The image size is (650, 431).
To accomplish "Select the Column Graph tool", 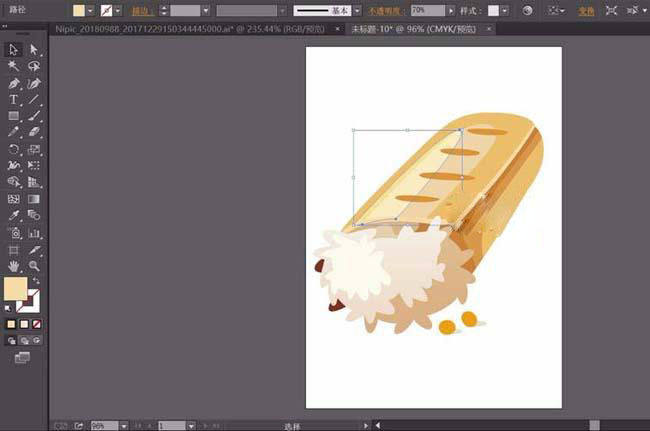I will tap(34, 233).
